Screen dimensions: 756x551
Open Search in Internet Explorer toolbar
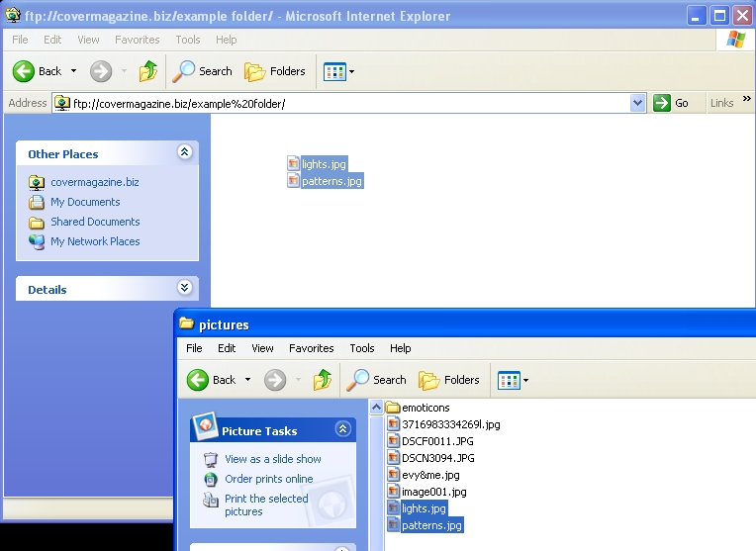pyautogui.click(x=203, y=71)
